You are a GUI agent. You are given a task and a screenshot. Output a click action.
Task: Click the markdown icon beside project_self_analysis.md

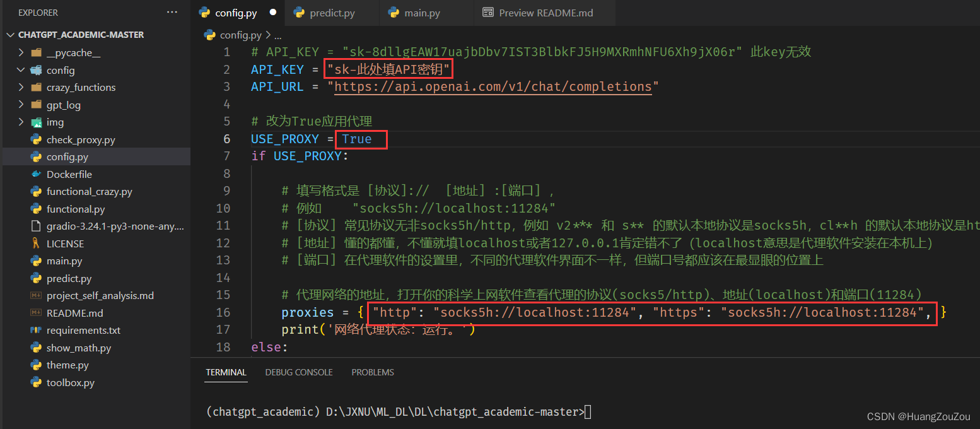[x=36, y=295]
